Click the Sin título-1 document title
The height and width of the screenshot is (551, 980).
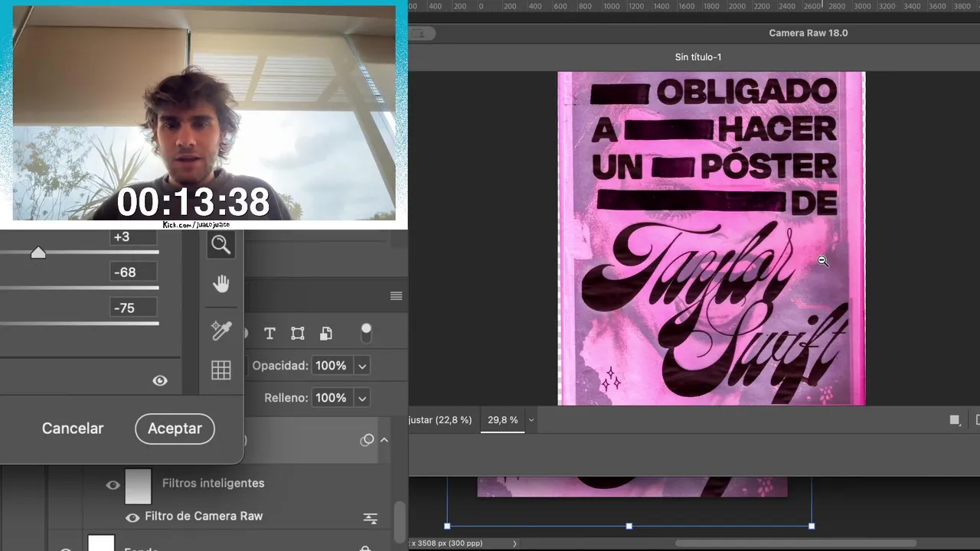698,57
